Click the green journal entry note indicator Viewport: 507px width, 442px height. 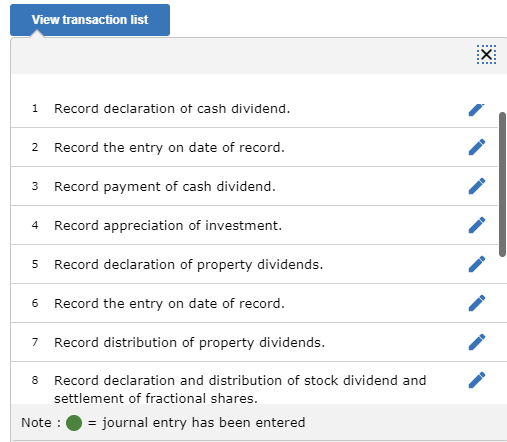coord(74,423)
